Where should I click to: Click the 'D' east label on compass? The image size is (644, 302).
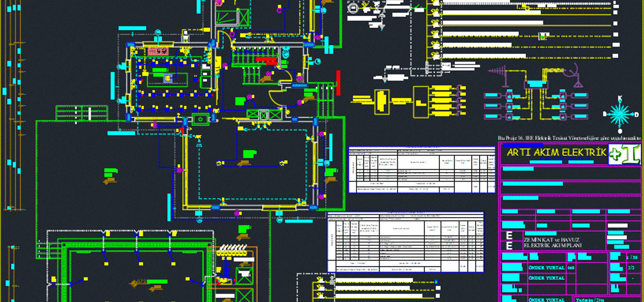[x=636, y=115]
